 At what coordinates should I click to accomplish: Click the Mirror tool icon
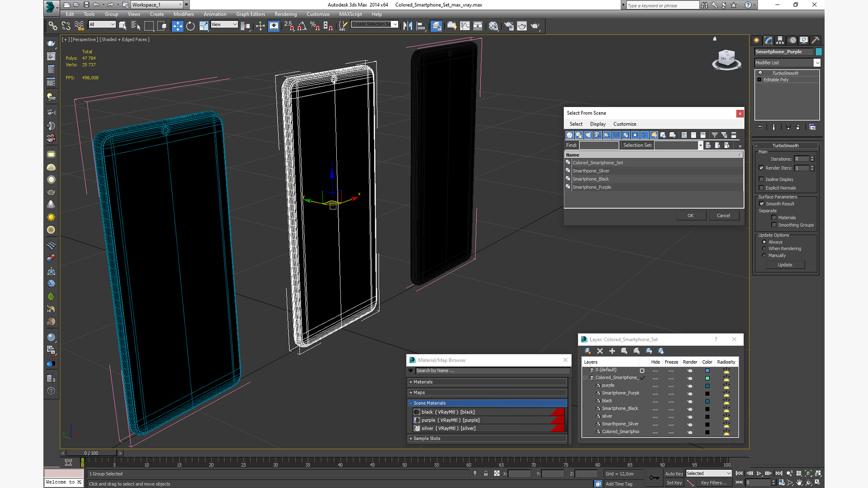pyautogui.click(x=408, y=26)
